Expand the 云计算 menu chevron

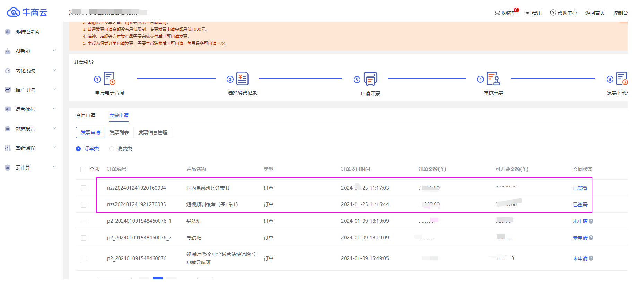[54, 167]
